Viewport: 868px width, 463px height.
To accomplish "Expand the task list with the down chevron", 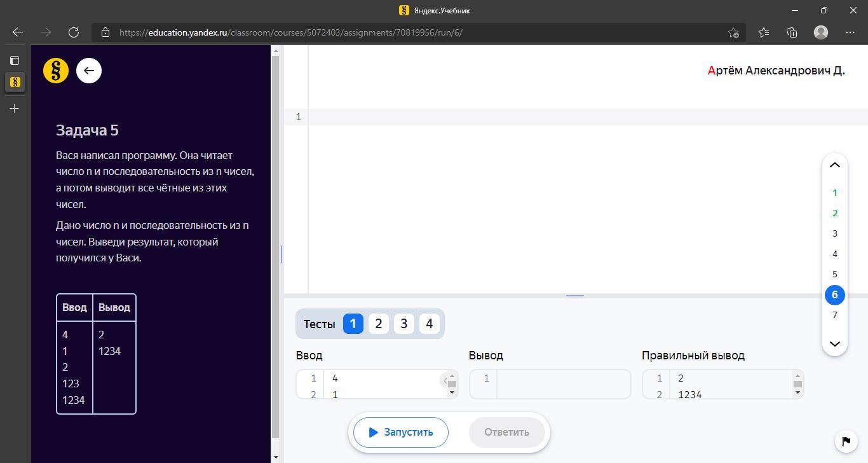I will click(x=835, y=344).
